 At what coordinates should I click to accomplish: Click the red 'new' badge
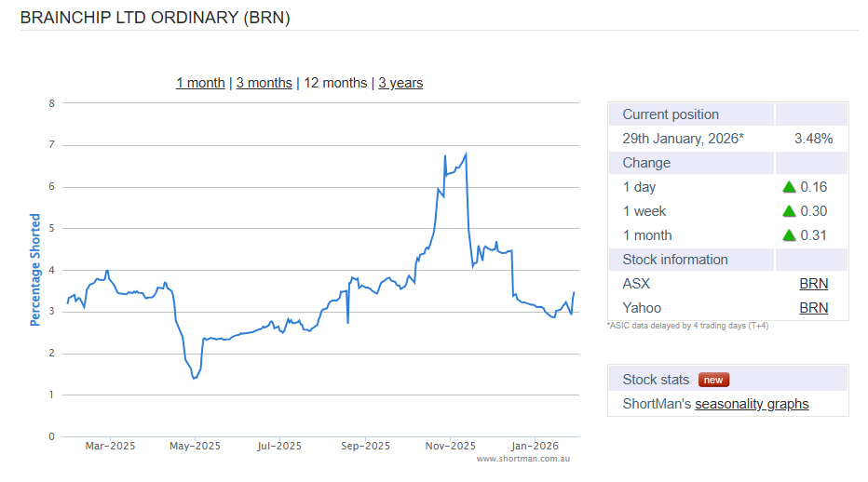click(714, 380)
